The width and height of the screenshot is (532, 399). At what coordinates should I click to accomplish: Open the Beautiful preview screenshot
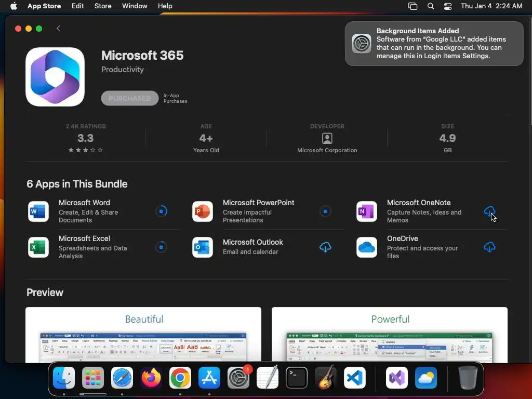point(143,335)
